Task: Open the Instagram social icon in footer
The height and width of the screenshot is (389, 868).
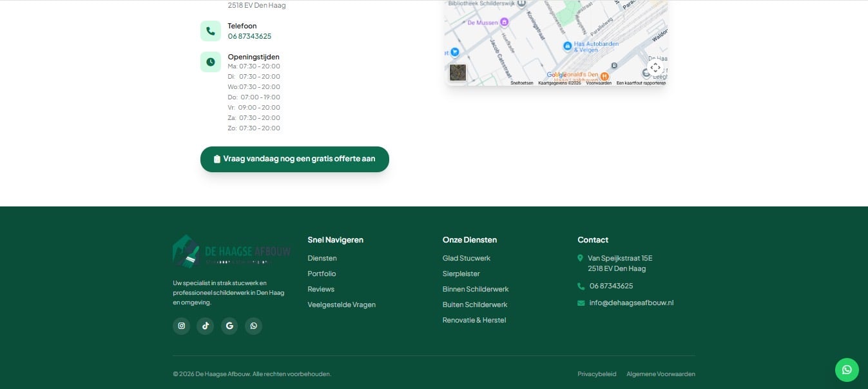Action: (182, 326)
